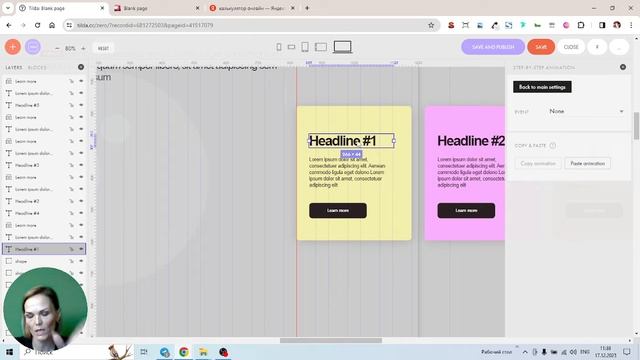The height and width of the screenshot is (360, 640).
Task: Open the Event dropdown set to None
Action: tap(586, 111)
